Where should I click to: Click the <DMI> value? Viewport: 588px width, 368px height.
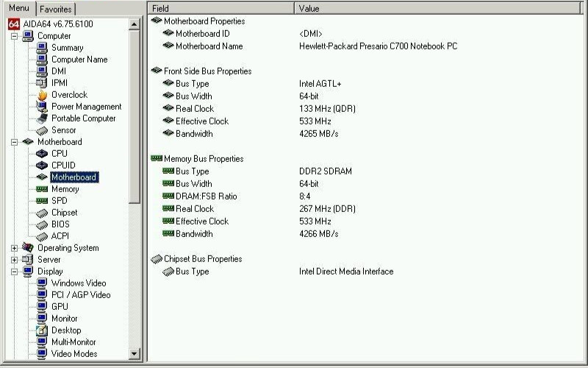tap(310, 34)
